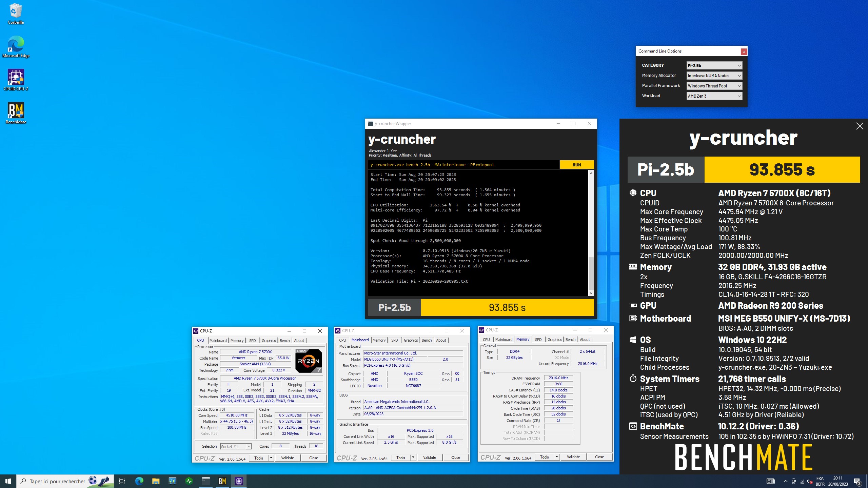Screen dimensions: 868x488
Task: Open the CATEGORY dropdown showing Pi-2.5b
Action: pos(714,65)
